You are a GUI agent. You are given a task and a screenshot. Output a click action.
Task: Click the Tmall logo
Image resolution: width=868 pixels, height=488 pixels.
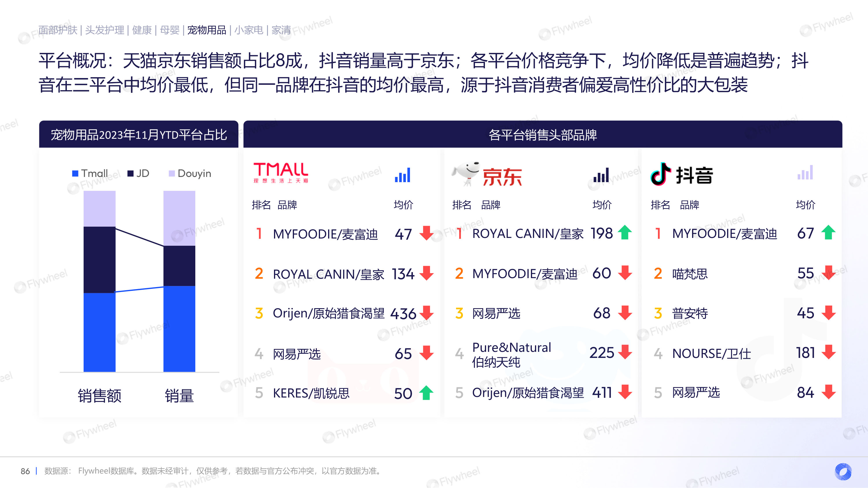[x=281, y=172]
